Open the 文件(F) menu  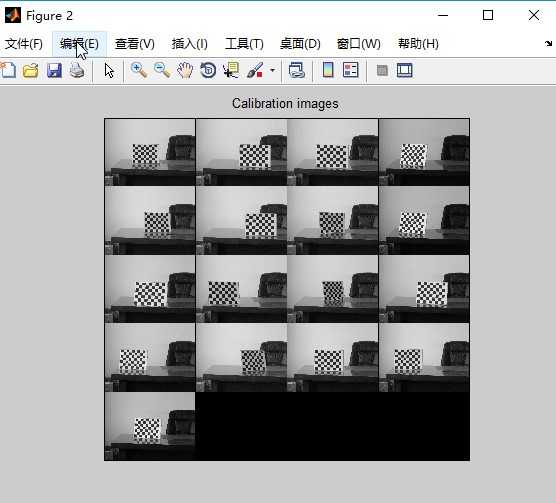24,44
